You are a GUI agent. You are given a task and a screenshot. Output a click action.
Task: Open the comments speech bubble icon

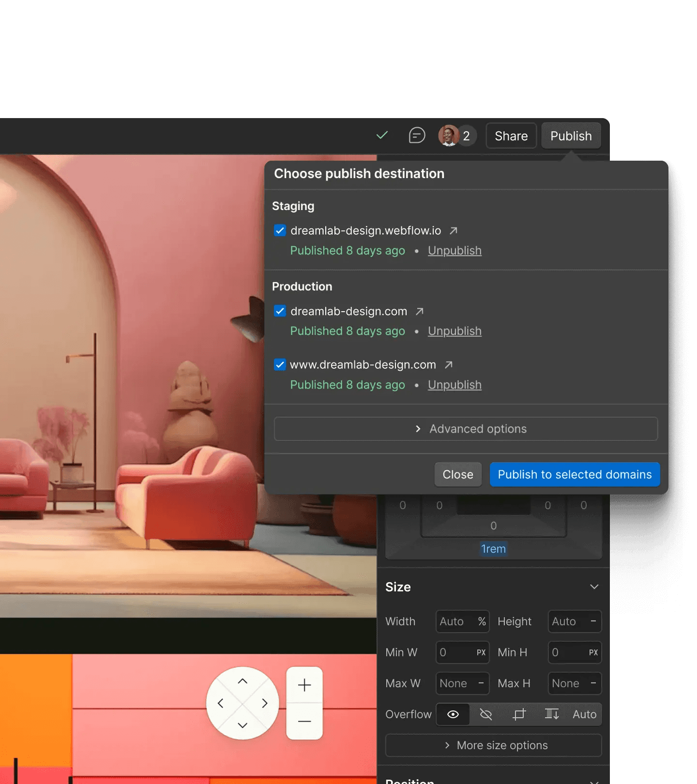pos(417,136)
